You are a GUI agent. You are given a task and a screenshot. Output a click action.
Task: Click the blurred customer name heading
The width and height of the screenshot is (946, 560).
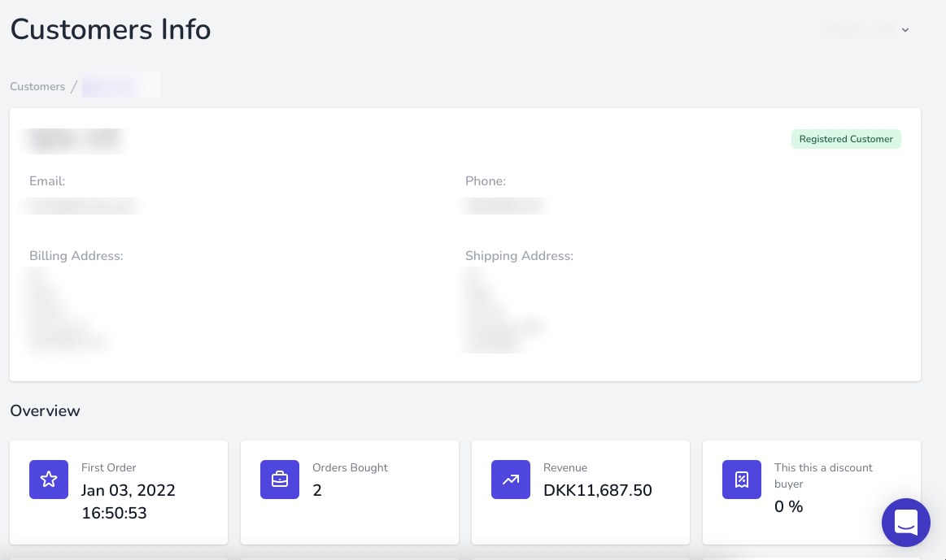click(75, 140)
